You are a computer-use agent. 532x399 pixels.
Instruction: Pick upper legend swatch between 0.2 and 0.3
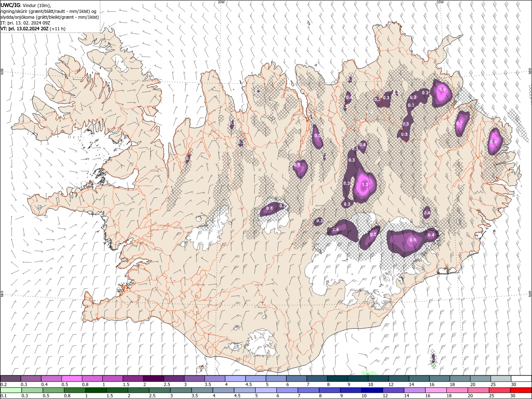[x=10, y=379]
